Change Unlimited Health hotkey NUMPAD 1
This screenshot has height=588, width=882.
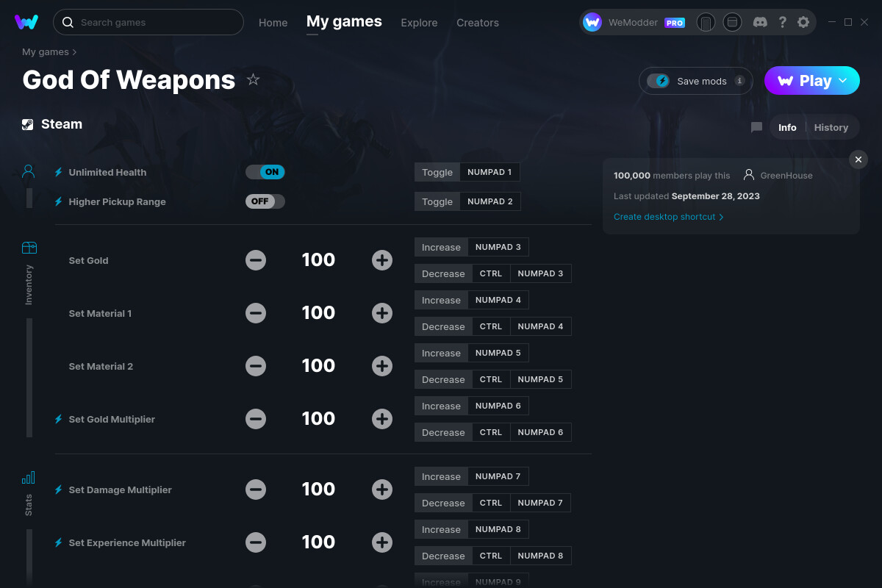coord(490,172)
